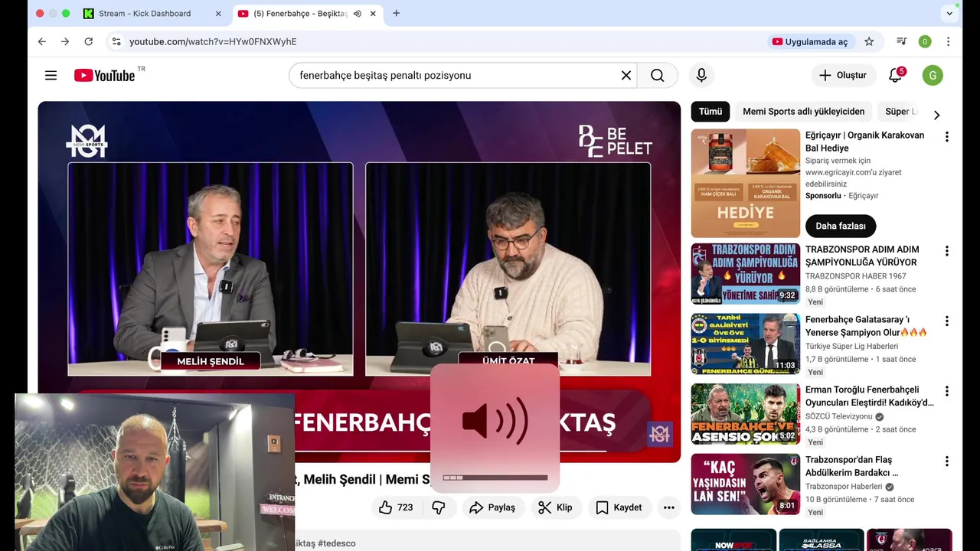Screen dimensions: 980x551
Task: Switch to Stream - Kick Dashboard tab
Action: pyautogui.click(x=153, y=14)
